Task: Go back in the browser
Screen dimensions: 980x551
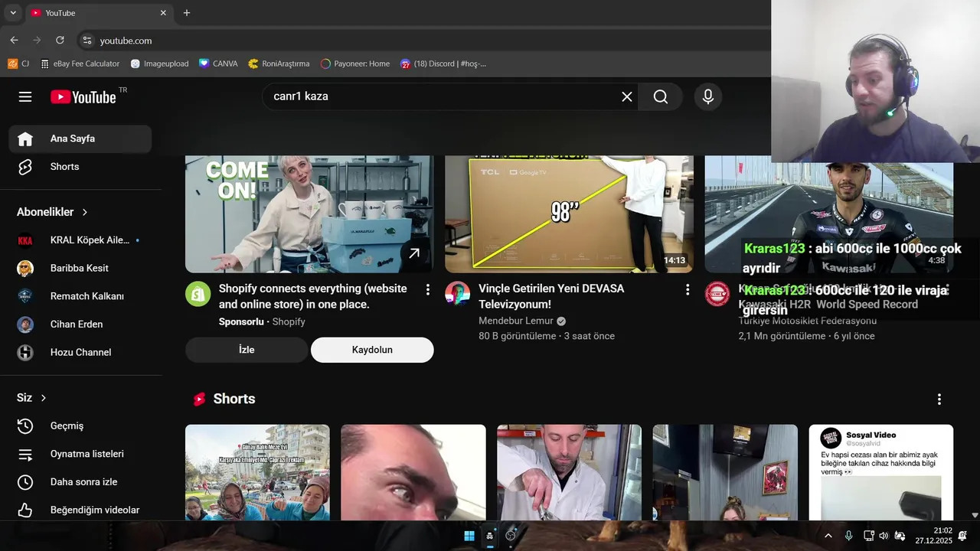Action: [x=14, y=41]
